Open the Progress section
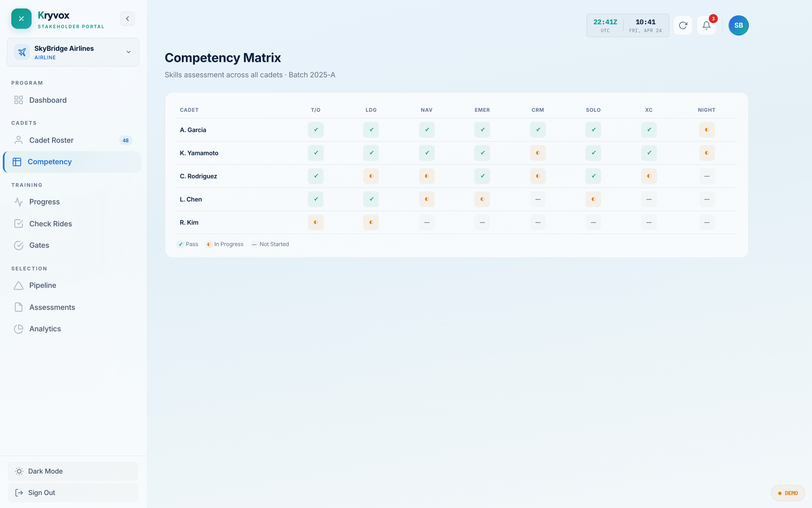 pyautogui.click(x=72, y=202)
